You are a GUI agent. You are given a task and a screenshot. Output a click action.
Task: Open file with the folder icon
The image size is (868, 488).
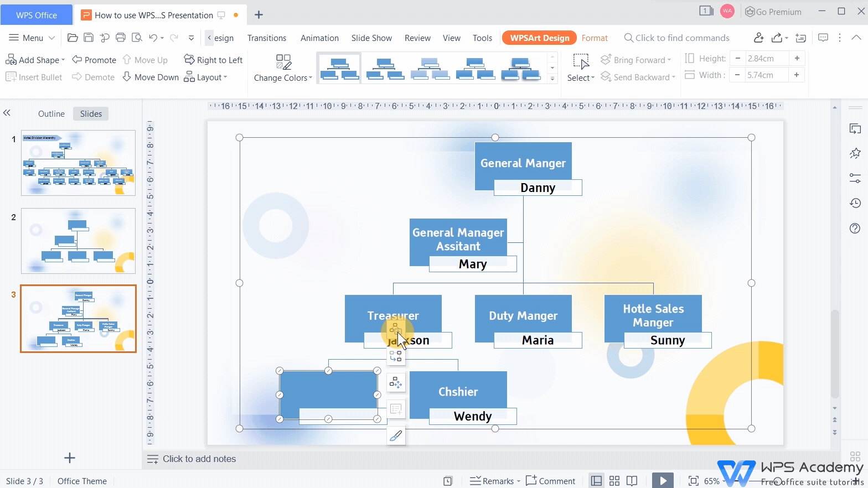[72, 38]
